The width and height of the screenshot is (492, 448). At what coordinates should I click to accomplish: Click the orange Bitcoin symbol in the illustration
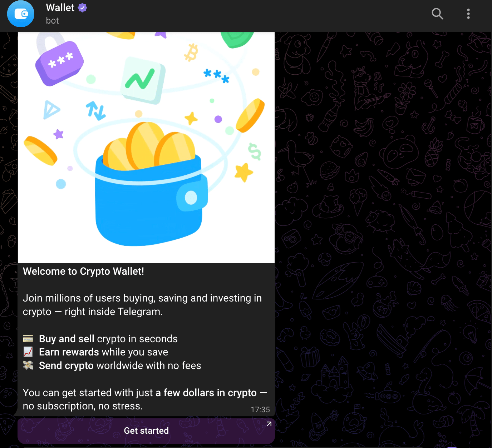pyautogui.click(x=191, y=53)
